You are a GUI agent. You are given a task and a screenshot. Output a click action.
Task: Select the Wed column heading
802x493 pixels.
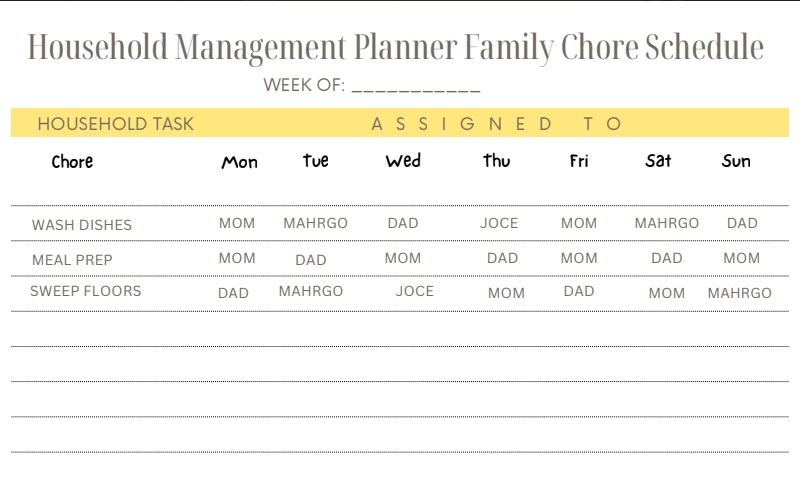point(403,161)
